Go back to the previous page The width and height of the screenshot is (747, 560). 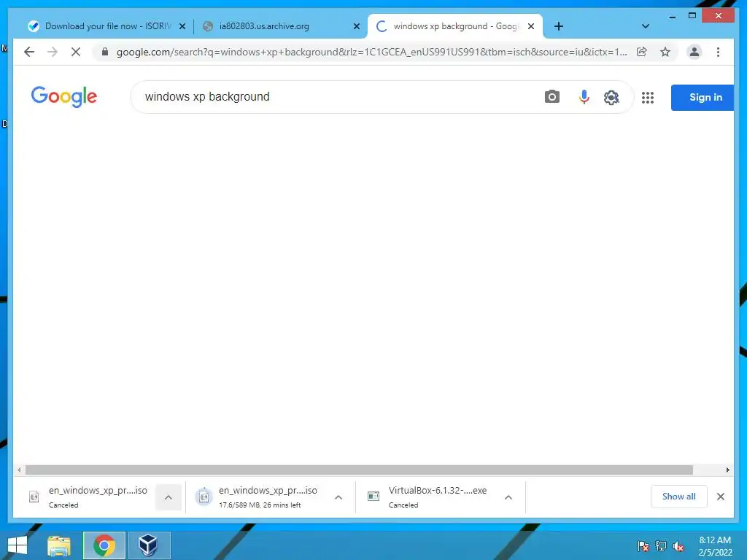click(x=29, y=52)
